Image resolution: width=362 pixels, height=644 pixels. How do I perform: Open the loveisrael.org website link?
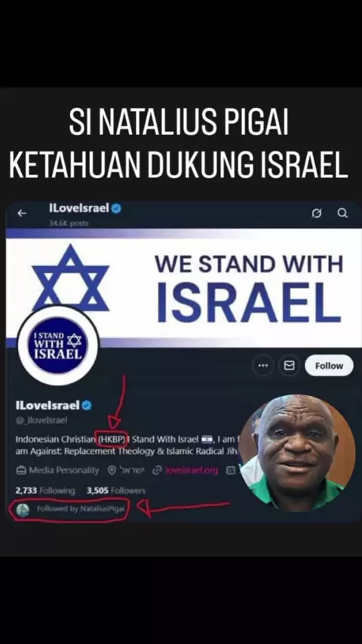click(192, 471)
